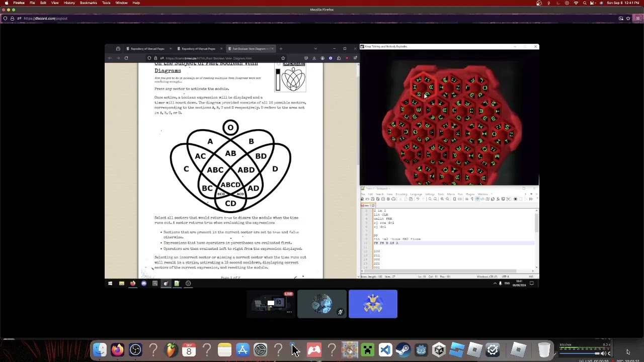Open the streamed browser hamburger menu

tap(355, 58)
